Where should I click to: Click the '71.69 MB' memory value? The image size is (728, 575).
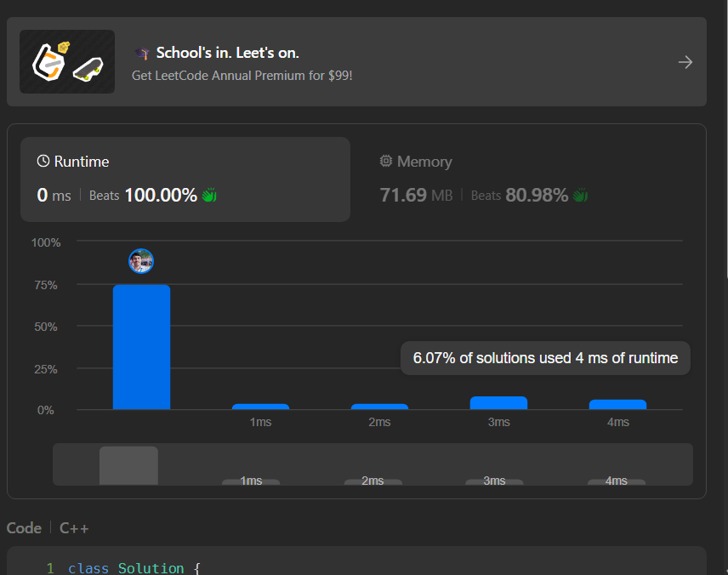point(417,195)
